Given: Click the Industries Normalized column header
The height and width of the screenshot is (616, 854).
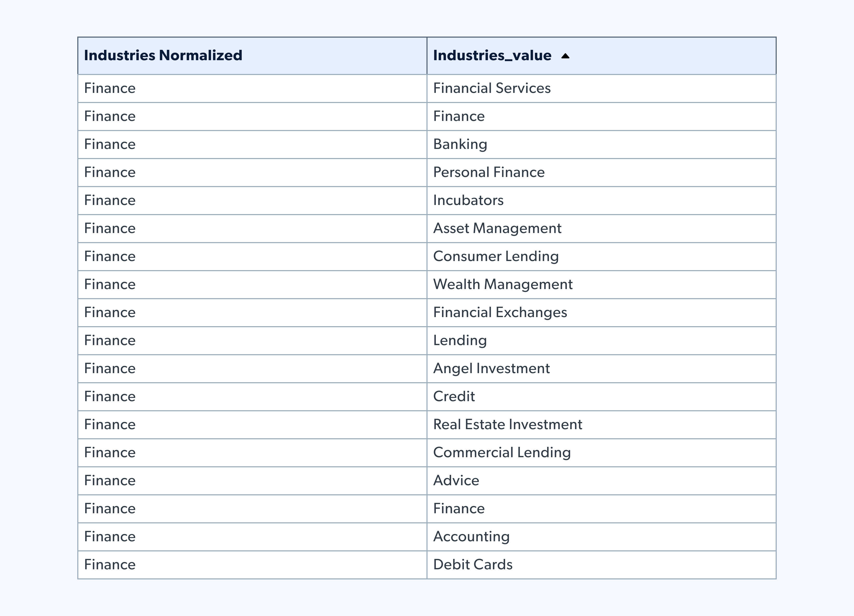Looking at the screenshot, I should pyautogui.click(x=163, y=55).
